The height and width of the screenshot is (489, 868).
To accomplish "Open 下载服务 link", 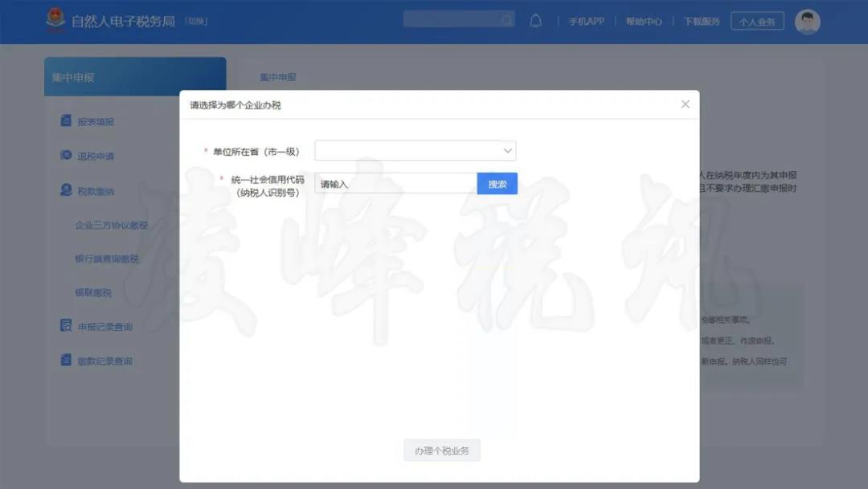I will [x=702, y=22].
